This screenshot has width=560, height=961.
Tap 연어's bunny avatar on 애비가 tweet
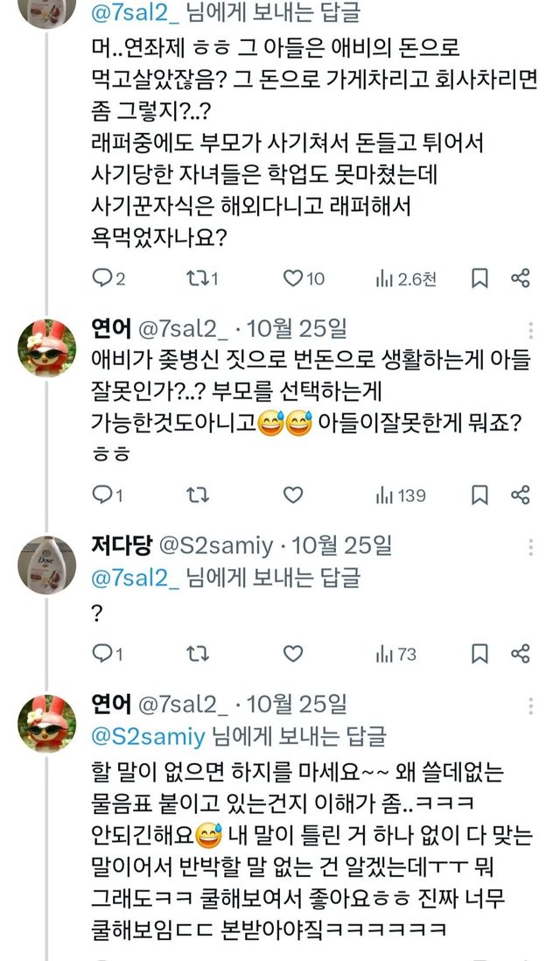click(46, 347)
